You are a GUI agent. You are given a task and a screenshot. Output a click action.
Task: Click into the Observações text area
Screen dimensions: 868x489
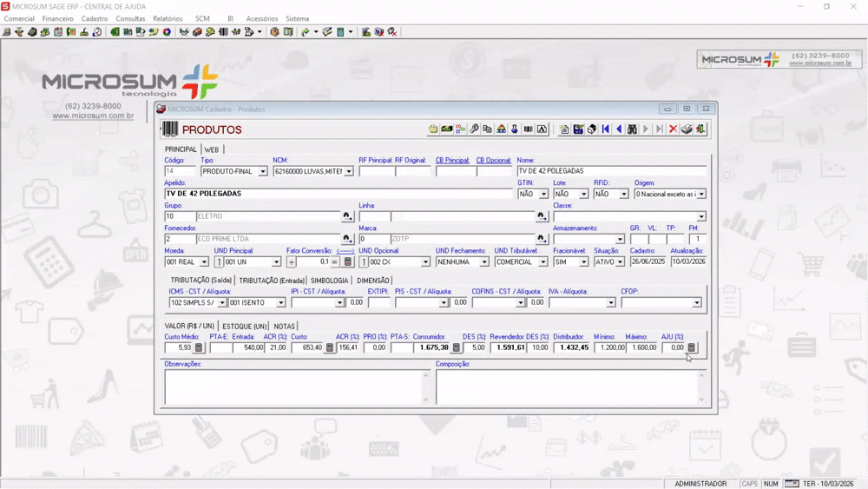tap(293, 387)
